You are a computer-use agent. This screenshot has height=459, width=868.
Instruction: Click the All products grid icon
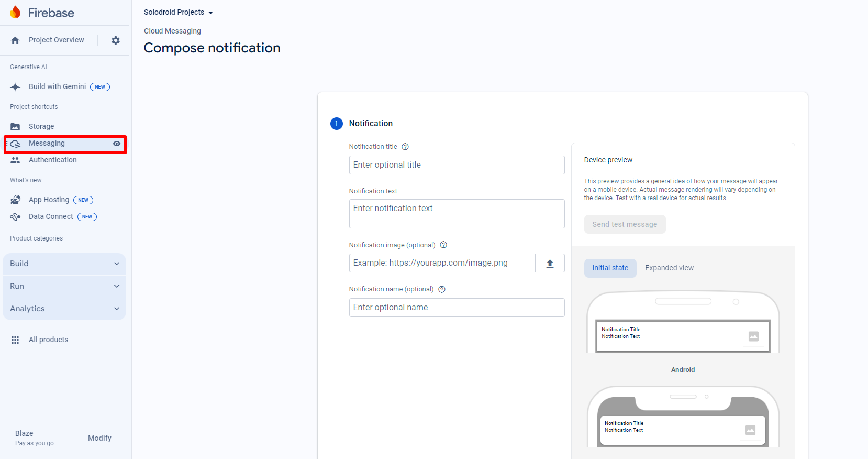[15, 340]
